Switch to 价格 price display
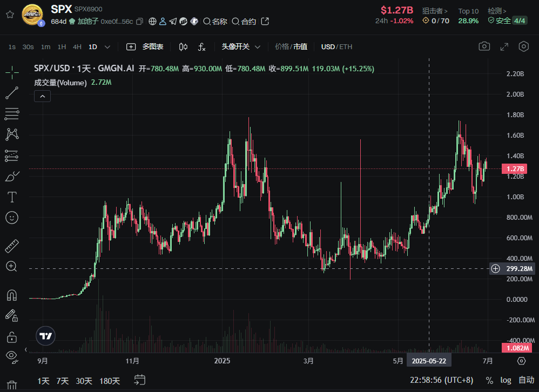The image size is (539, 392). [282, 47]
